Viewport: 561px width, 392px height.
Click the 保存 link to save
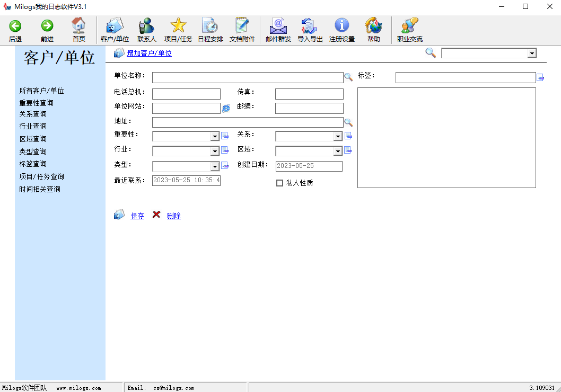click(137, 216)
